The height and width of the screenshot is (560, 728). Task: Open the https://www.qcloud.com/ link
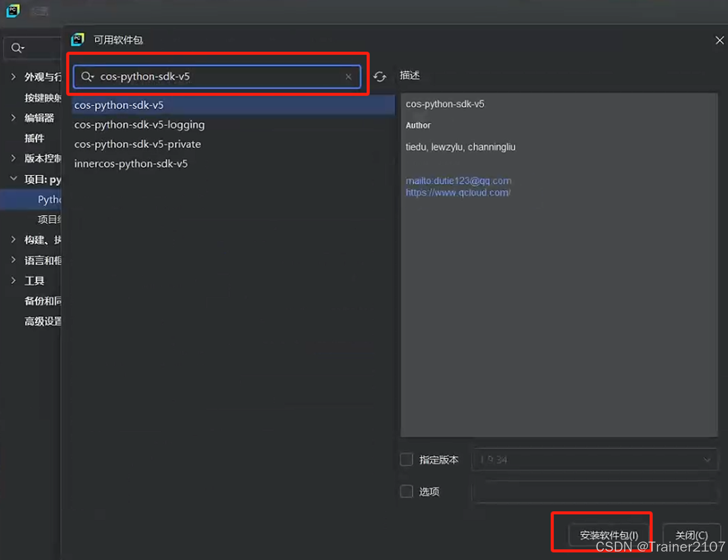(x=457, y=192)
